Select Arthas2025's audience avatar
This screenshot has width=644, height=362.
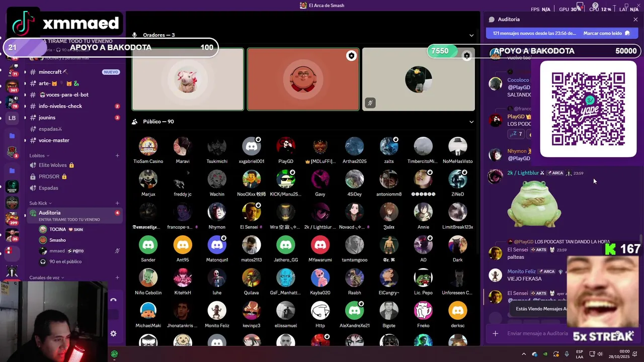pyautogui.click(x=354, y=146)
